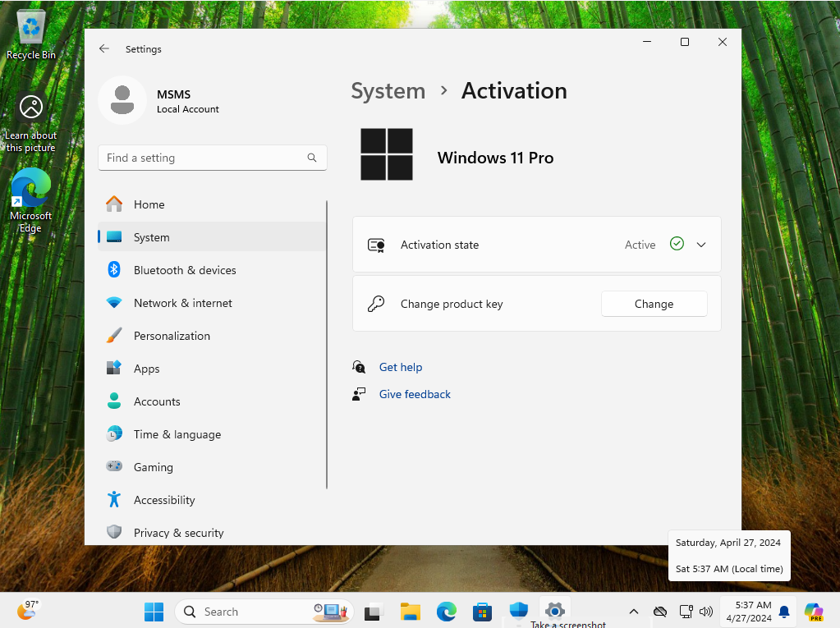Click the Find a setting search box

(201, 158)
